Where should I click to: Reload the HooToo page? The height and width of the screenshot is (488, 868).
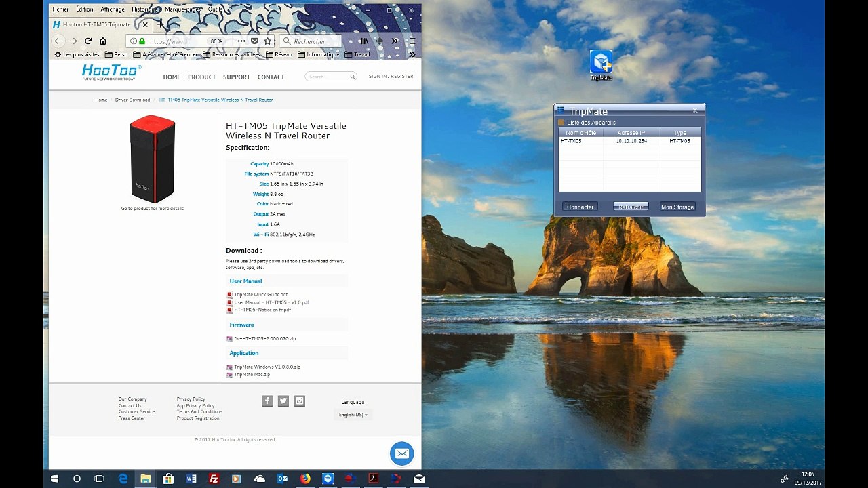[x=88, y=41]
